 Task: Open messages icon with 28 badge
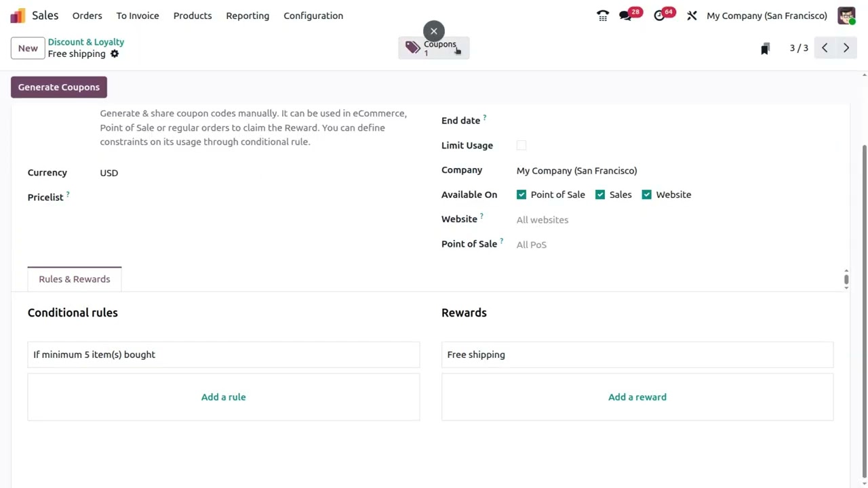pyautogui.click(x=625, y=16)
